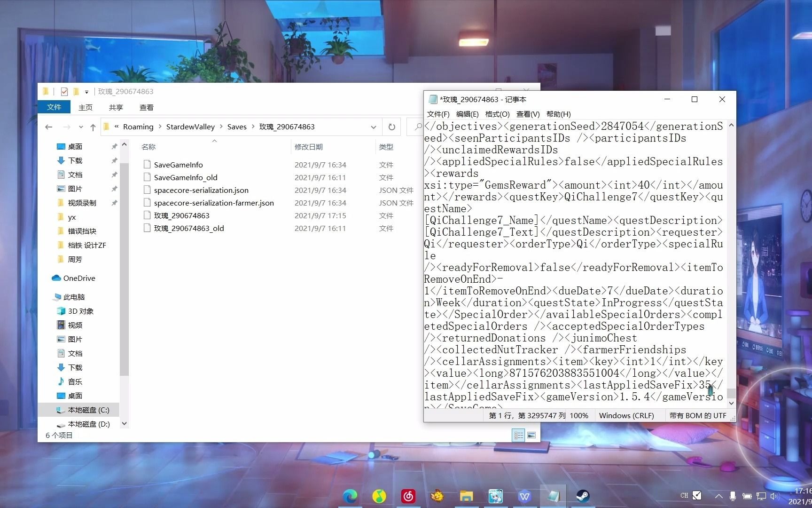Navigate to StardewValley in address breadcrumb
Image resolution: width=812 pixels, height=508 pixels.
pyautogui.click(x=190, y=127)
